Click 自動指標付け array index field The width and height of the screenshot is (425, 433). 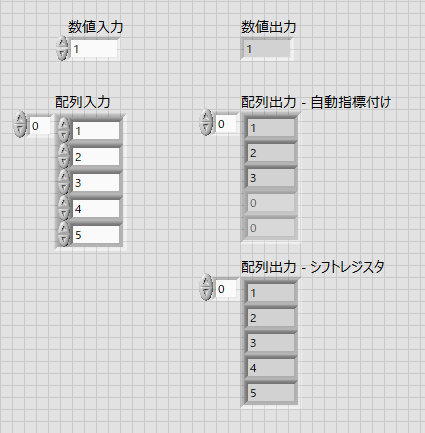click(226, 124)
